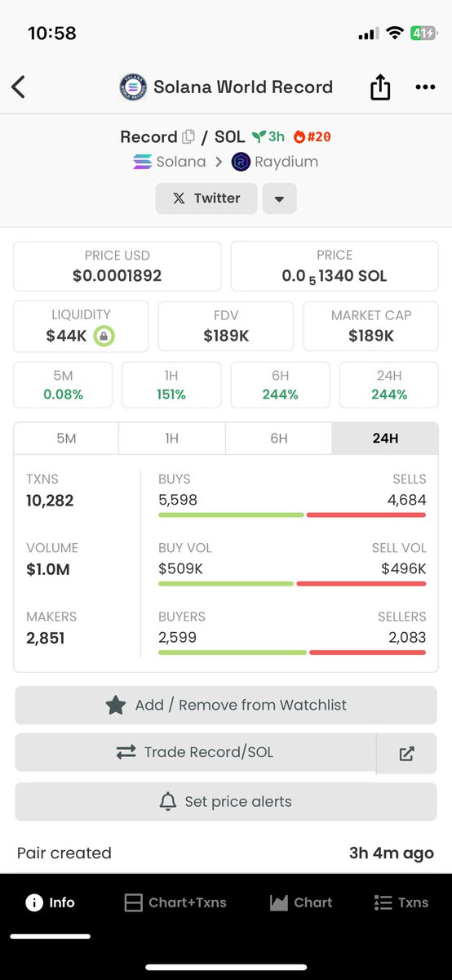
Task: Tap the Buy Vol/Sell Vol ratio bar
Action: click(292, 584)
